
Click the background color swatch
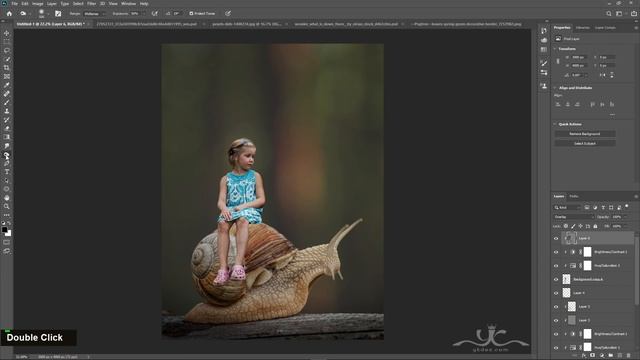[9, 233]
